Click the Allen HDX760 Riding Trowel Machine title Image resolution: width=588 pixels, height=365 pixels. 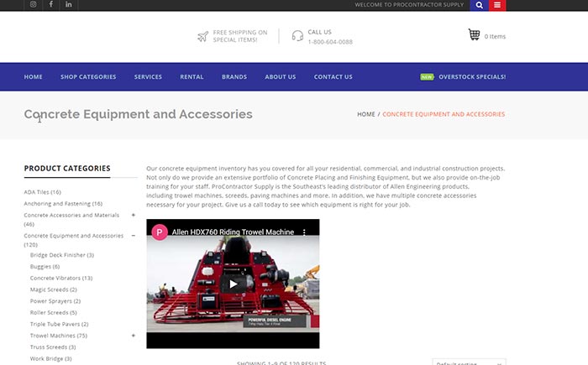(233, 232)
